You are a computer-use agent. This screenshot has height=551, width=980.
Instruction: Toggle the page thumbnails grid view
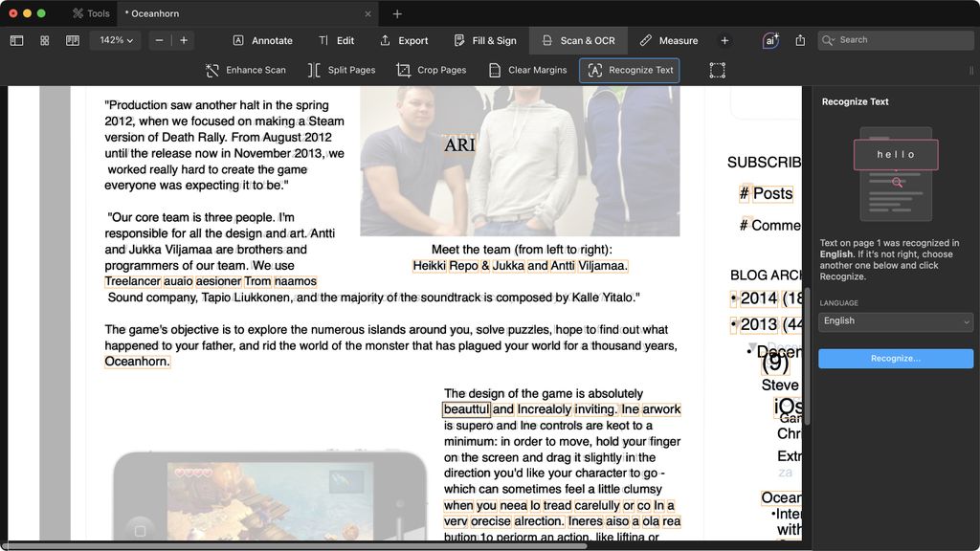click(x=44, y=40)
